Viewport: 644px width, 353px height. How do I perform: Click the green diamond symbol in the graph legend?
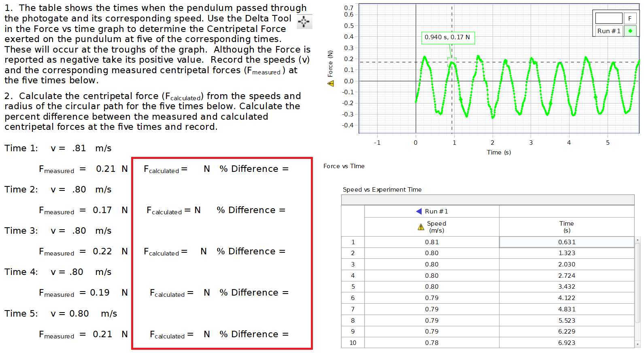tap(630, 31)
